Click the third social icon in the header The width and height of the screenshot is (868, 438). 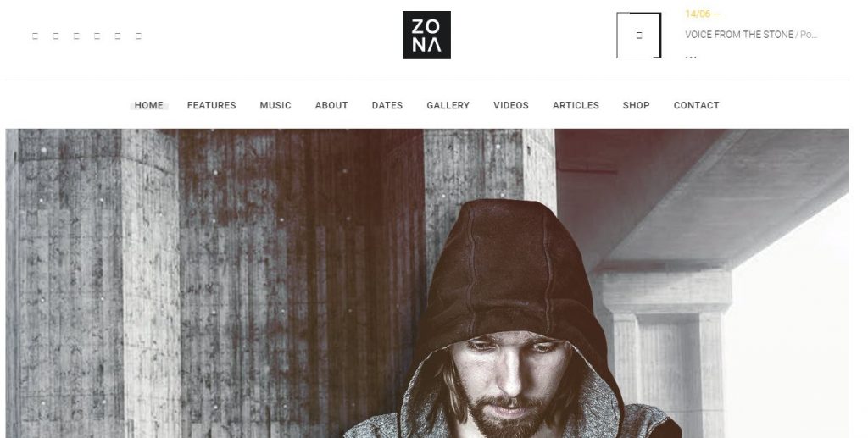pos(76,36)
